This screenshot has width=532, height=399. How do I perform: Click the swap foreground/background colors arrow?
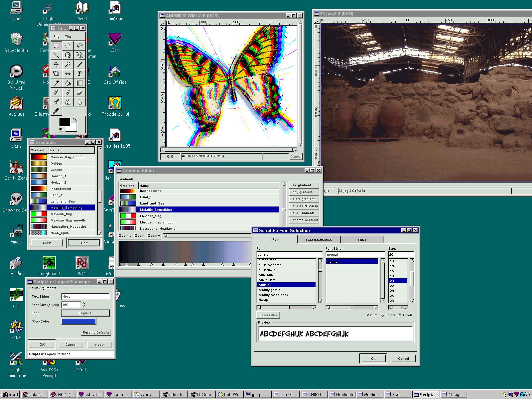pyautogui.click(x=75, y=120)
